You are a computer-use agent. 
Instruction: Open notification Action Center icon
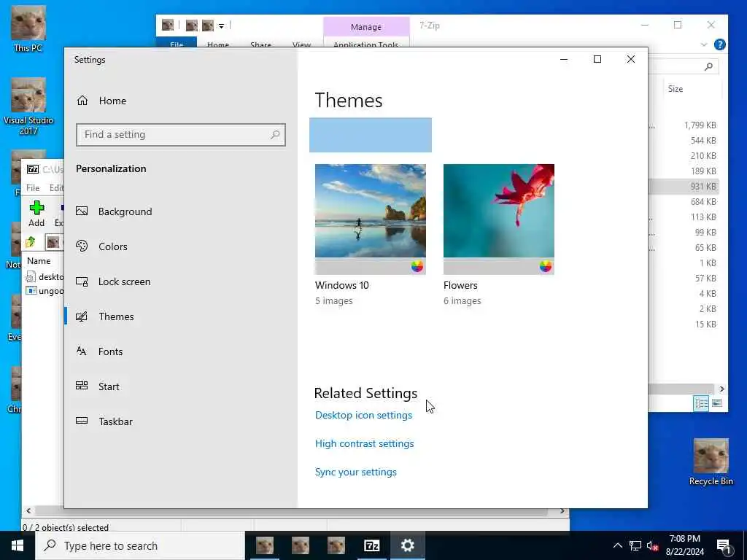(724, 546)
